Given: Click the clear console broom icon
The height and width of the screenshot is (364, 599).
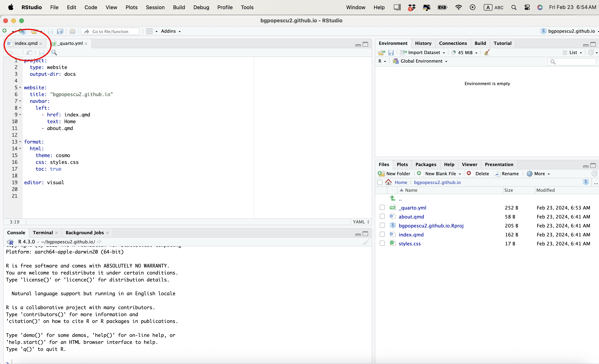Looking at the screenshot, I should tap(366, 242).
